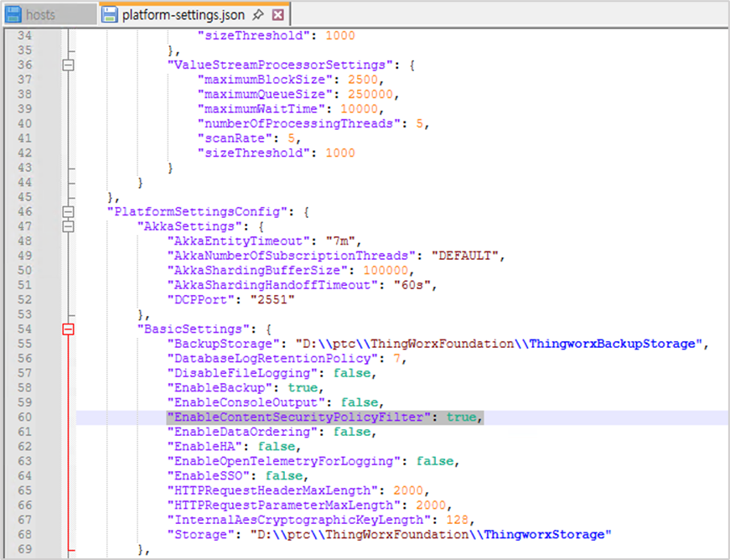Click the "scanRate" key
Screen dimensions: 730x560
235,138
